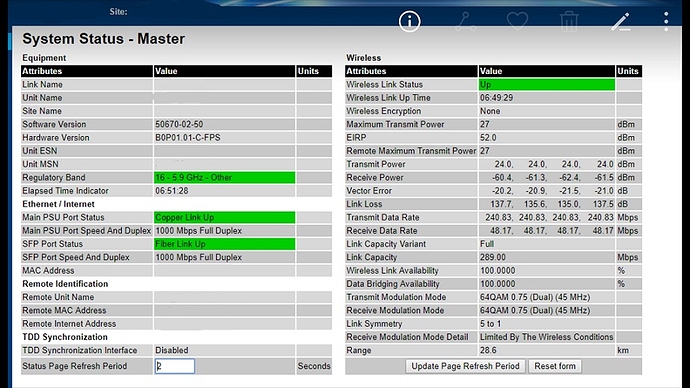
Task: Select Wireless Encryption value None
Action: [x=490, y=111]
